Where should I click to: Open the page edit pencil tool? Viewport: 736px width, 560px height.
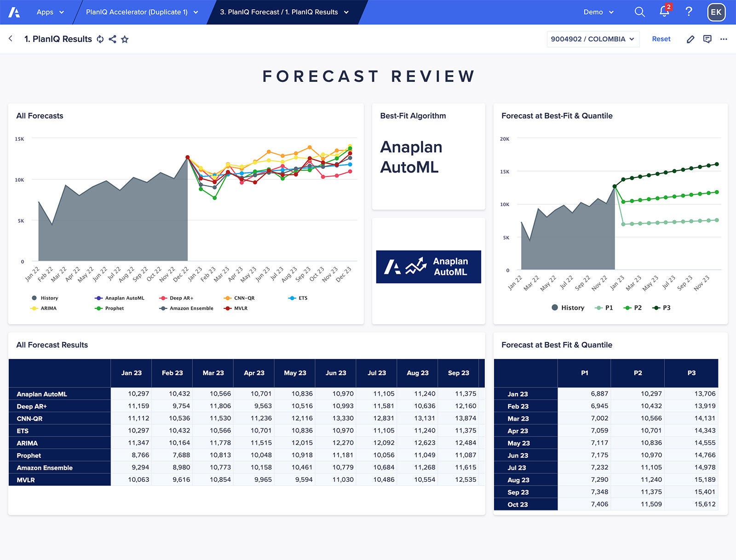(690, 39)
